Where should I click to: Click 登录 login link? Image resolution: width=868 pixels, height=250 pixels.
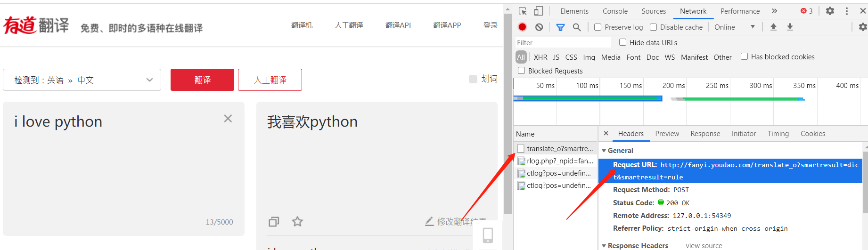pos(490,25)
